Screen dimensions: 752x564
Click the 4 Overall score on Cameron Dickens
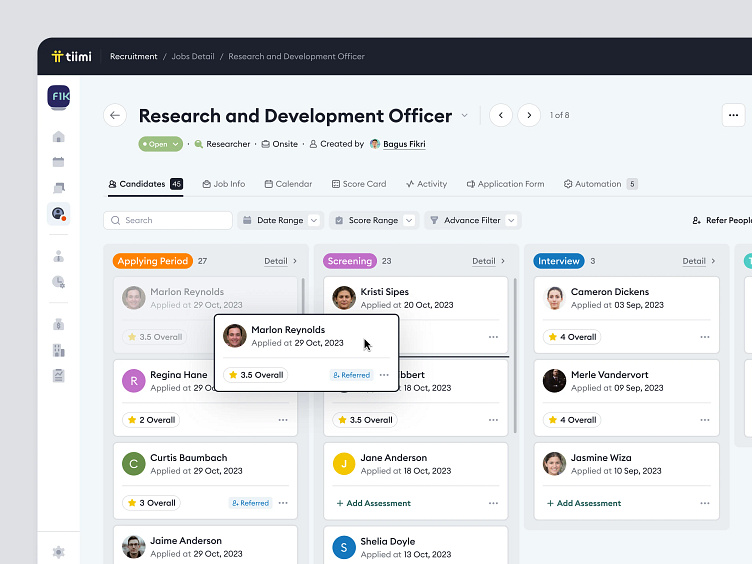click(572, 337)
